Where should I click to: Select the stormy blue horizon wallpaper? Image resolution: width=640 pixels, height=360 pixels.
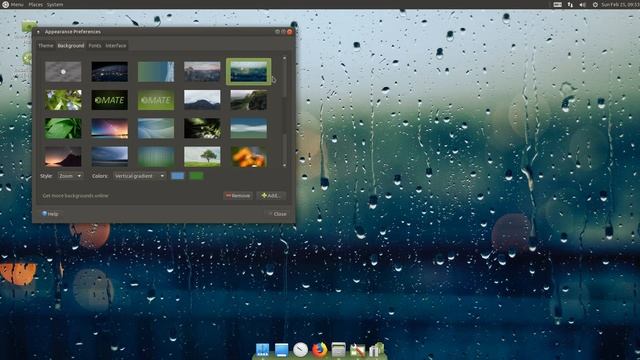(109, 157)
